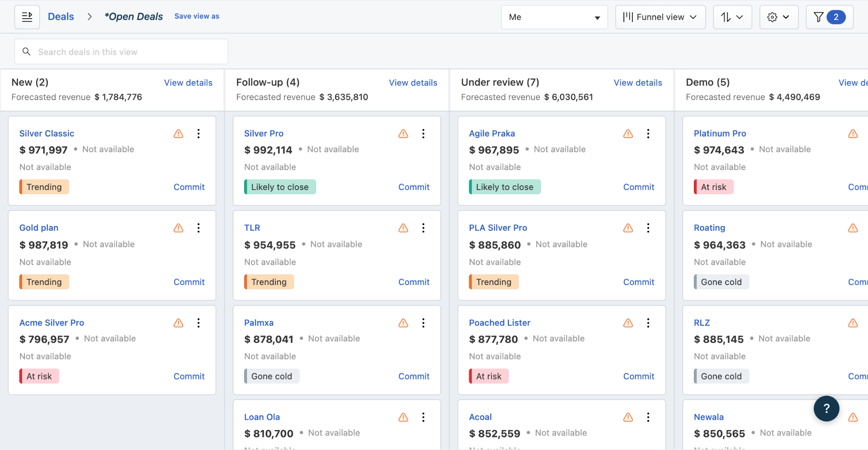Open more options on Loan Ola card

pyautogui.click(x=423, y=417)
